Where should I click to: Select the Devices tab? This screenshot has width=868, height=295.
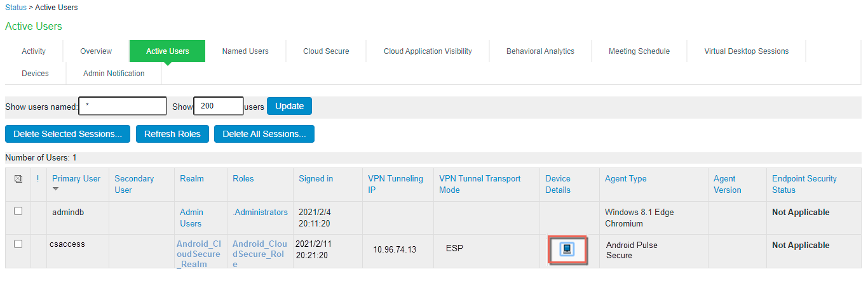click(x=35, y=74)
